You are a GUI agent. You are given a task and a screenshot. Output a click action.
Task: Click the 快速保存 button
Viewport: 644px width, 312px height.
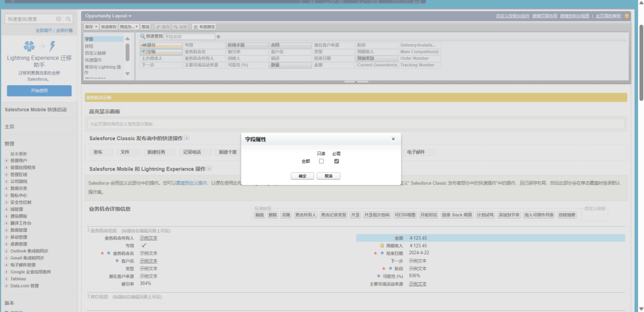tap(109, 27)
